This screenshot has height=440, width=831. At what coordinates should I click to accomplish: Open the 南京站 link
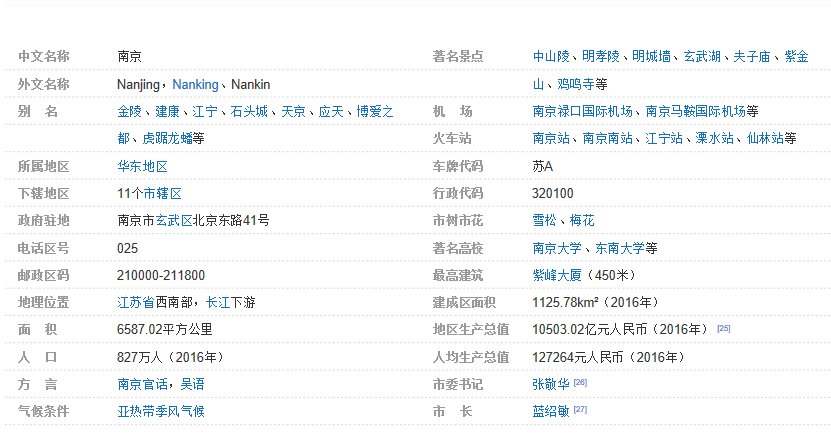coord(551,138)
